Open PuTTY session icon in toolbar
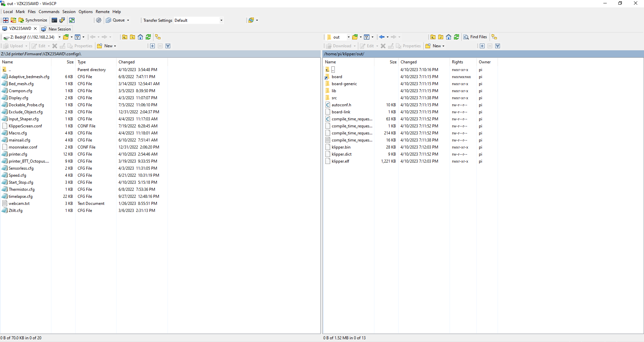 coord(62,20)
